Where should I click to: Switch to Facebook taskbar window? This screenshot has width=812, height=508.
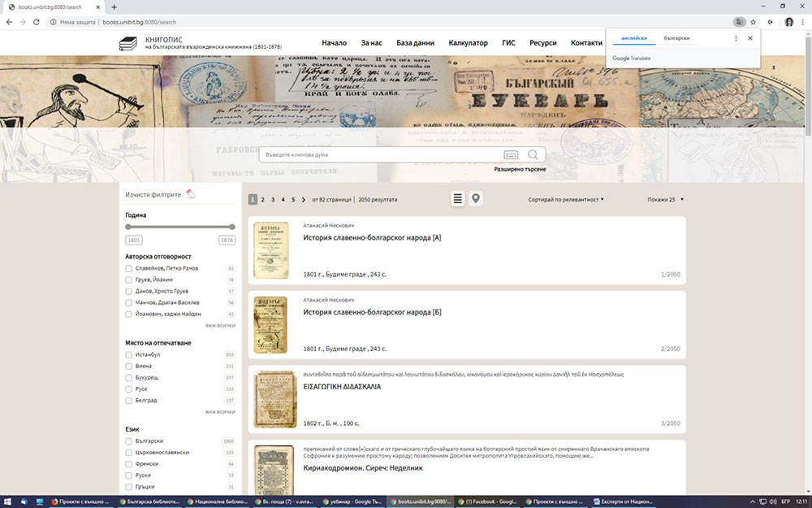tap(486, 501)
